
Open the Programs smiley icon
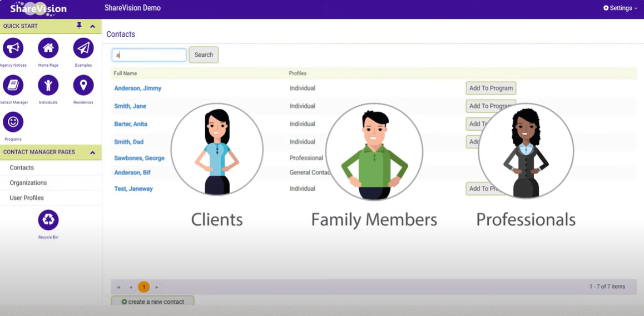coord(13,122)
